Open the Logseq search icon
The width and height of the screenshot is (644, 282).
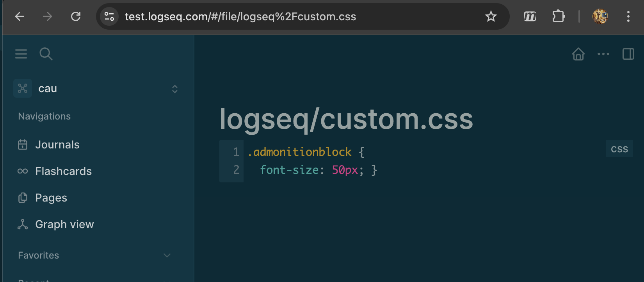[x=46, y=54]
